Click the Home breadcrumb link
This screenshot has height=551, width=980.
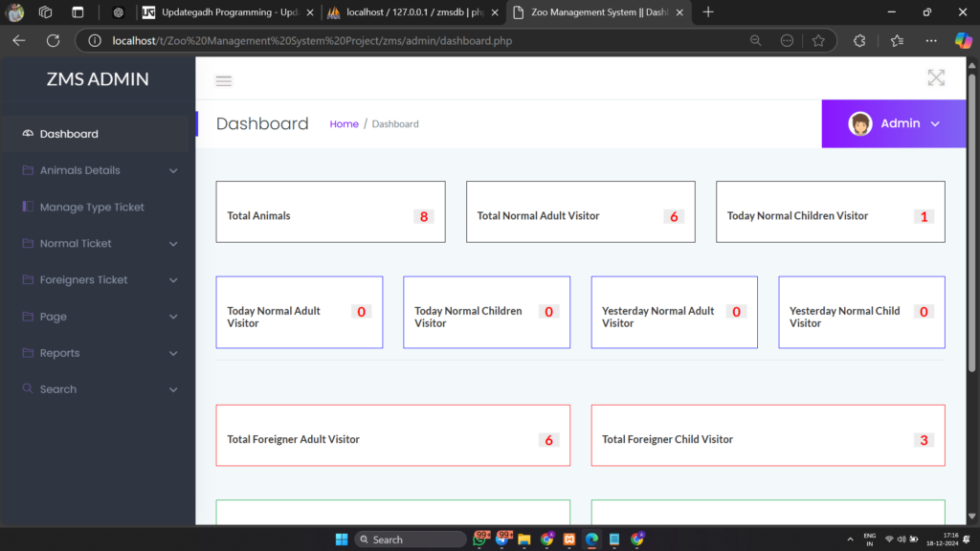point(344,123)
